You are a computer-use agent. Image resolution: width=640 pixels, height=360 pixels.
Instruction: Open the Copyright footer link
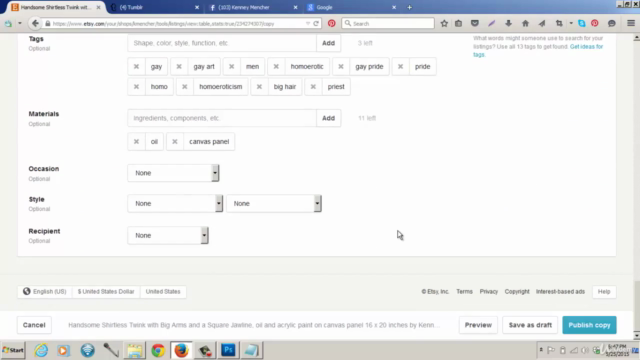[x=517, y=291]
